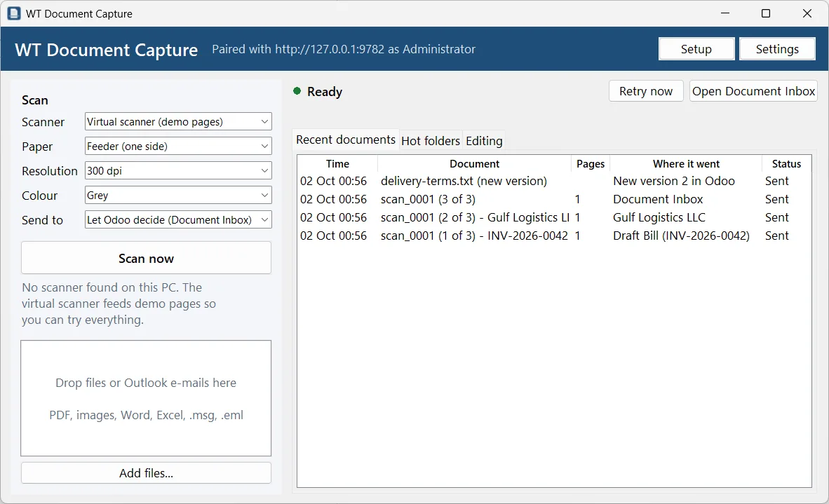This screenshot has width=829, height=504.
Task: Select scan_0001 (1 of 3) - INV-2026-0042 row
Action: point(554,236)
